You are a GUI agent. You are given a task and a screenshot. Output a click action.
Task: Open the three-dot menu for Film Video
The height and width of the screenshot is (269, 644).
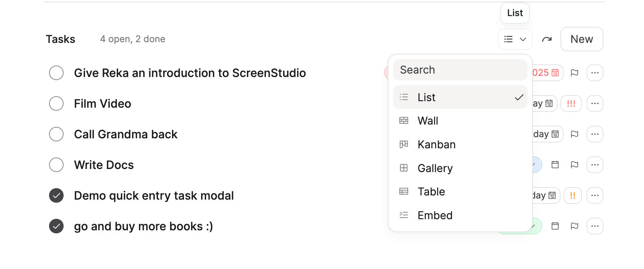(x=595, y=103)
